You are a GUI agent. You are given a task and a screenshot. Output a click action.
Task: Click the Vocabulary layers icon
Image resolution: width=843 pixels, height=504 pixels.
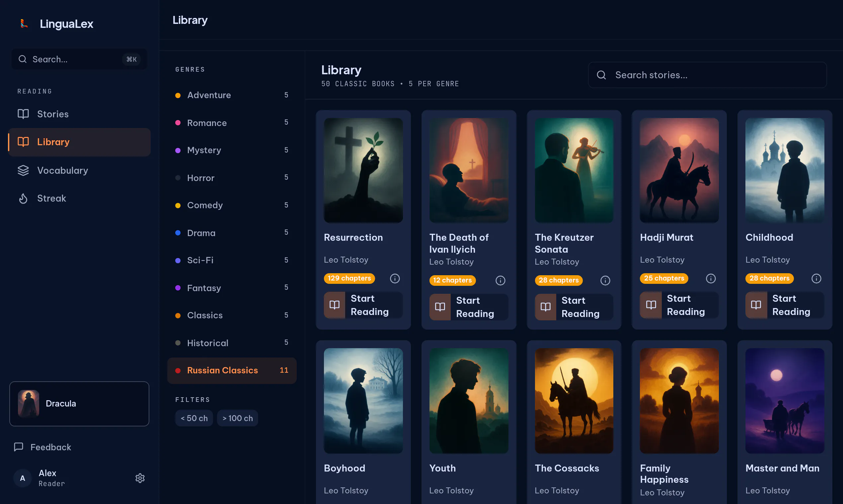click(x=23, y=170)
